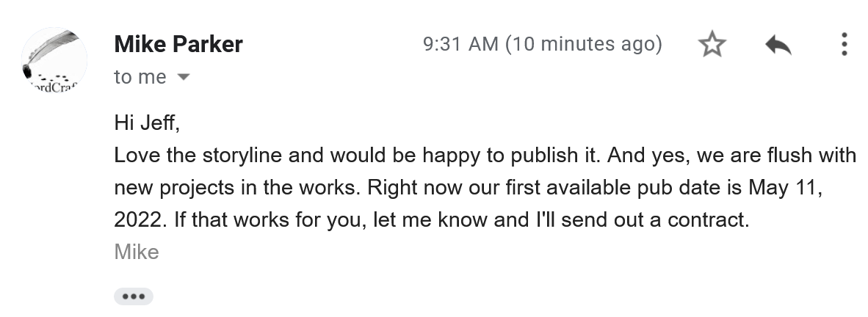Viewport: 868px width, 317px height.
Task: Click the "May 11" date in the message
Action: tap(783, 187)
